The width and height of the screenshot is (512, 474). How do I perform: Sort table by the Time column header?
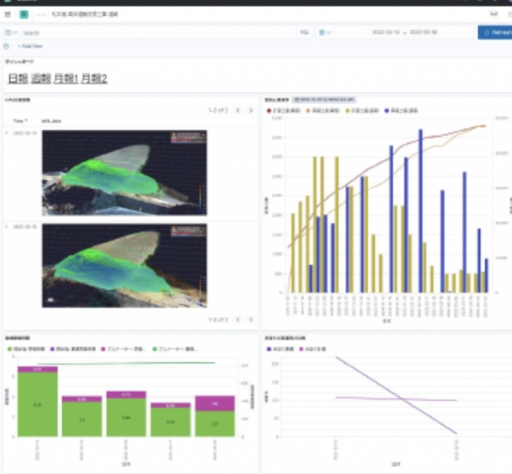20,121
